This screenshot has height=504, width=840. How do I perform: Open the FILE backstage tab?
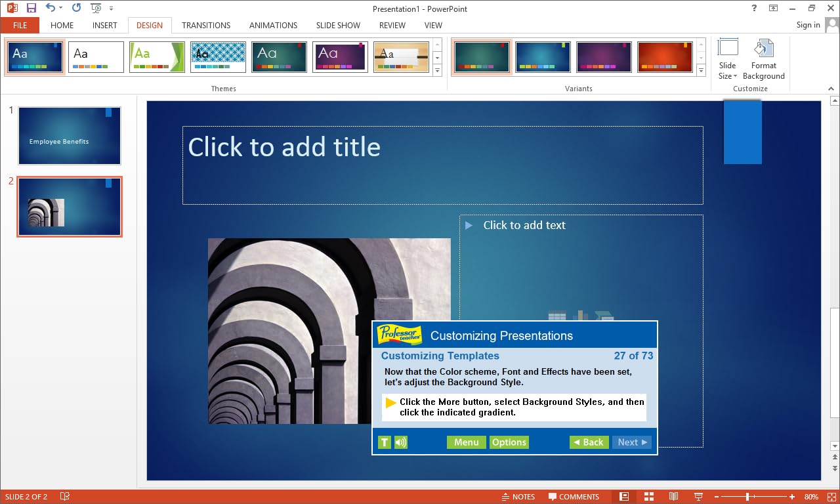click(20, 25)
